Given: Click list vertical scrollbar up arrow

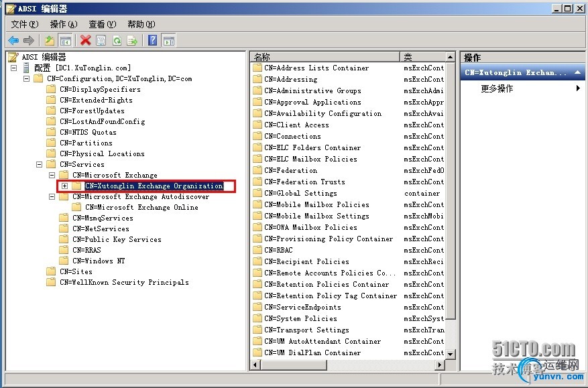Looking at the screenshot, I should point(451,57).
